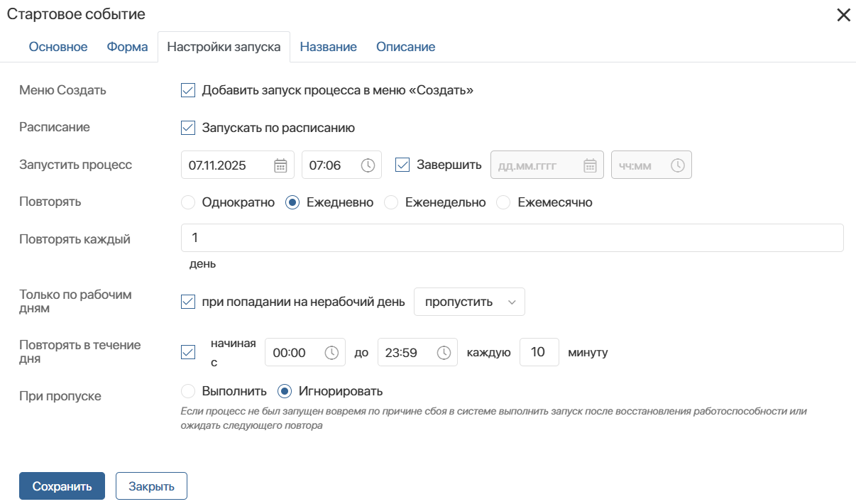The width and height of the screenshot is (856, 504).
Task: Toggle Добавить запуск процесса в меню «Создать» checkbox
Action: pos(188,90)
